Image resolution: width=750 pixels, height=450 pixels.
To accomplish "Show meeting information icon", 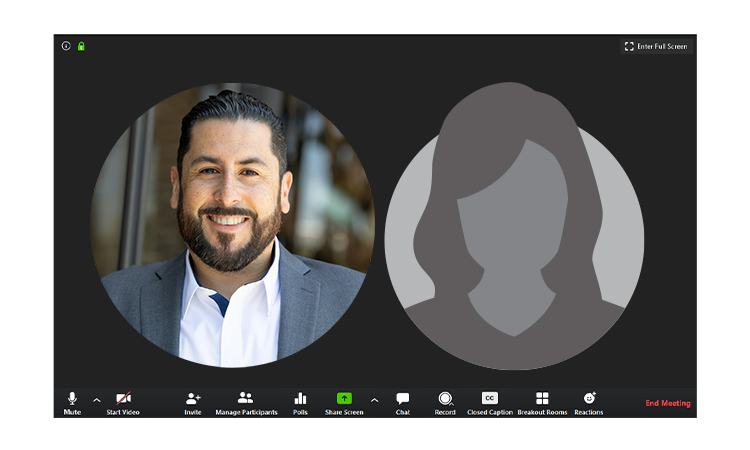I will coord(66,46).
